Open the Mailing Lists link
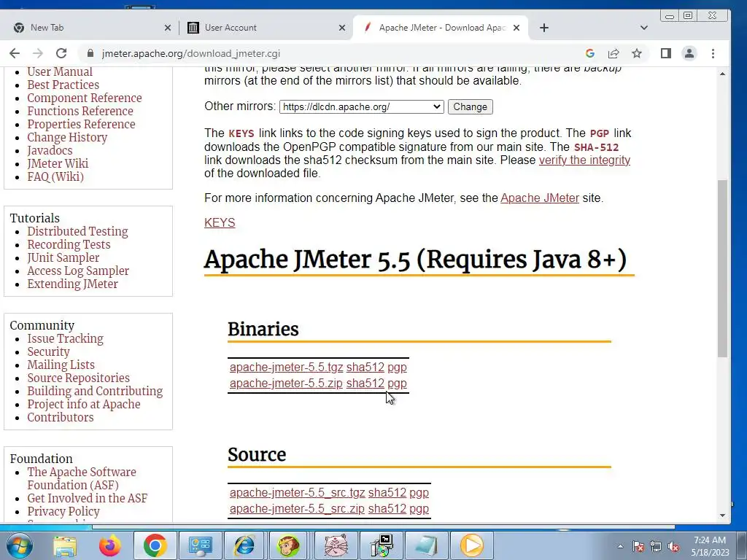The width and height of the screenshot is (747, 560). point(61,365)
